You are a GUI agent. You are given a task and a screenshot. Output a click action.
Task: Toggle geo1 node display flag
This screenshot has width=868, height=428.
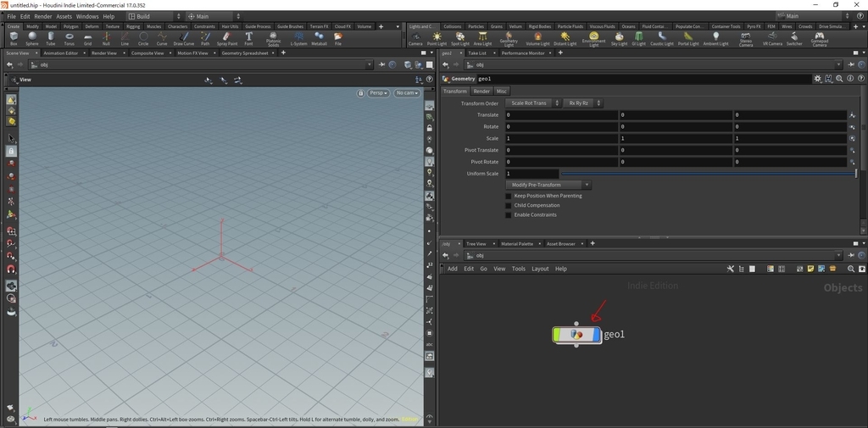point(596,335)
